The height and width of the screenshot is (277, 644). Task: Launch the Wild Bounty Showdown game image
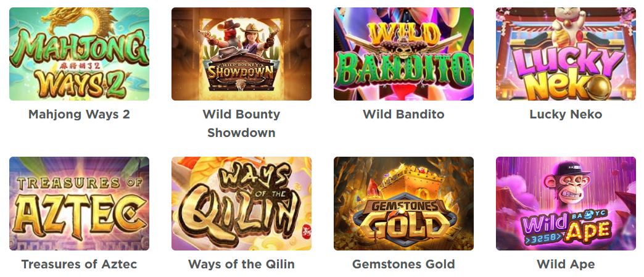click(242, 54)
